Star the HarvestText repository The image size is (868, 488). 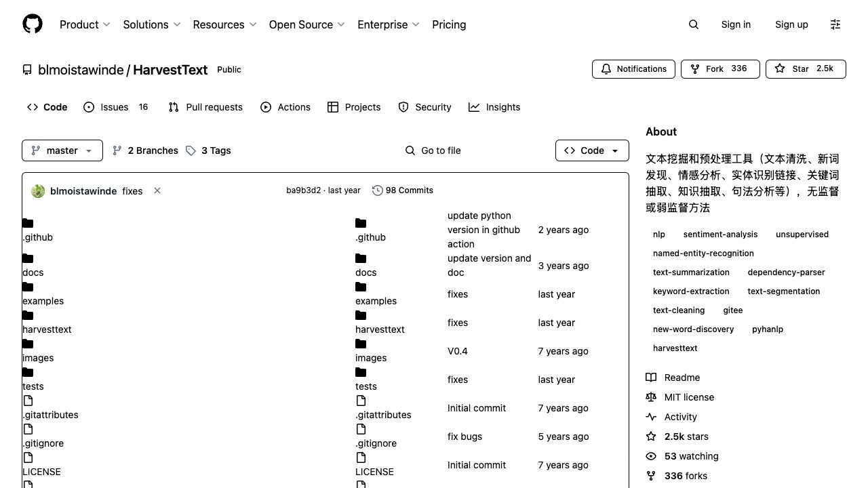click(805, 69)
